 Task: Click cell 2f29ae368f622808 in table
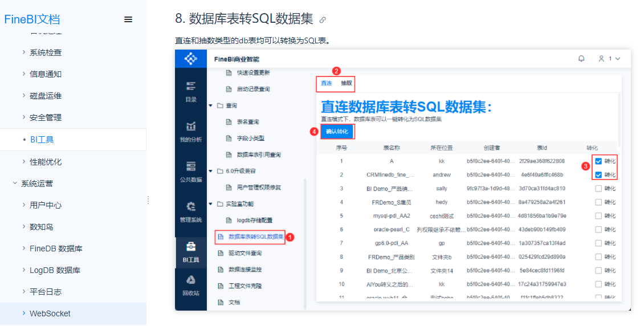(542, 161)
